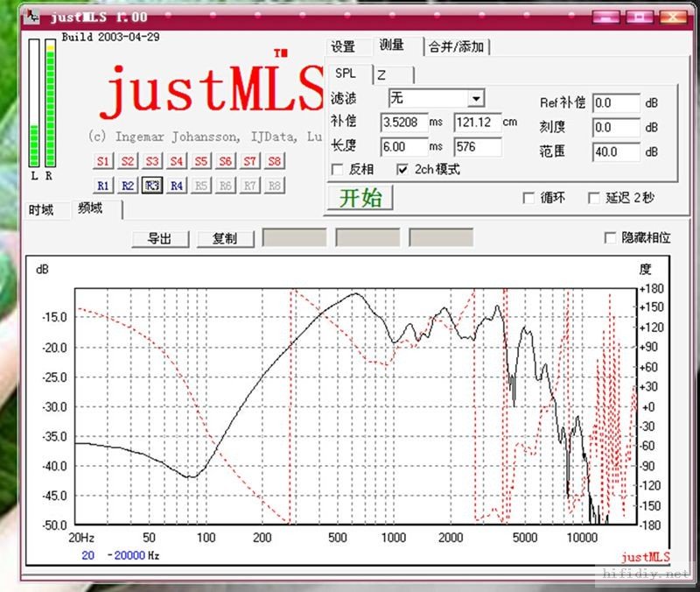Image resolution: width=700 pixels, height=592 pixels.
Task: Open the 滤波 filter dropdown
Action: coord(475,98)
